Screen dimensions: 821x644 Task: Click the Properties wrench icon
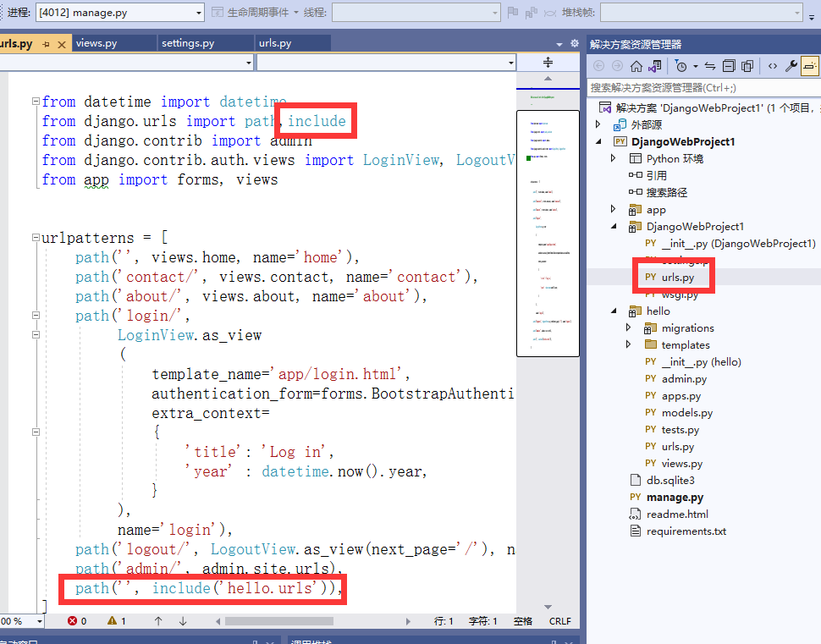[x=789, y=66]
